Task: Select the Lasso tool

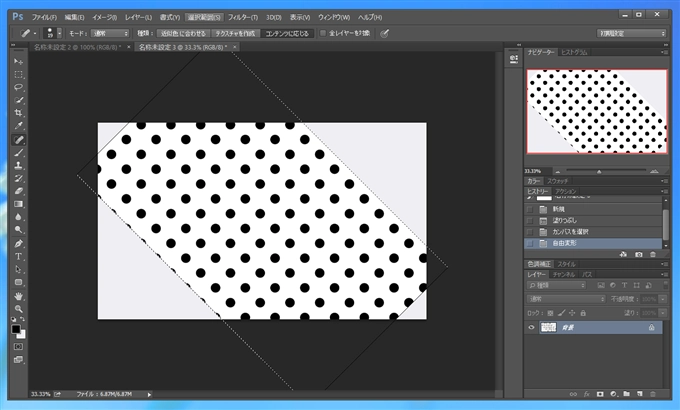Action: point(18,87)
